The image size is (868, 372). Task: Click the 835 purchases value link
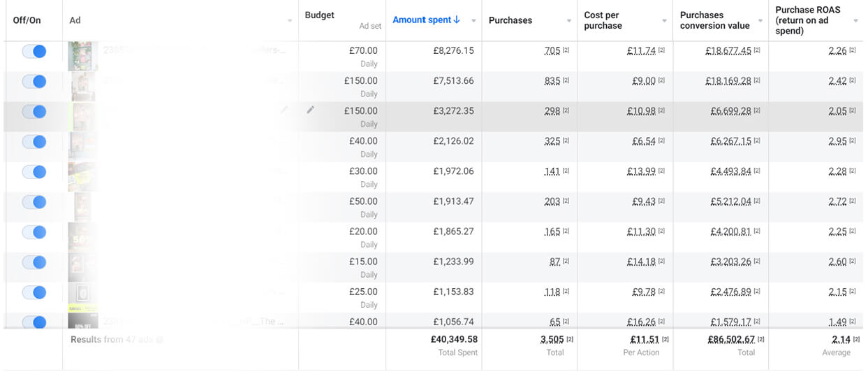tap(552, 80)
